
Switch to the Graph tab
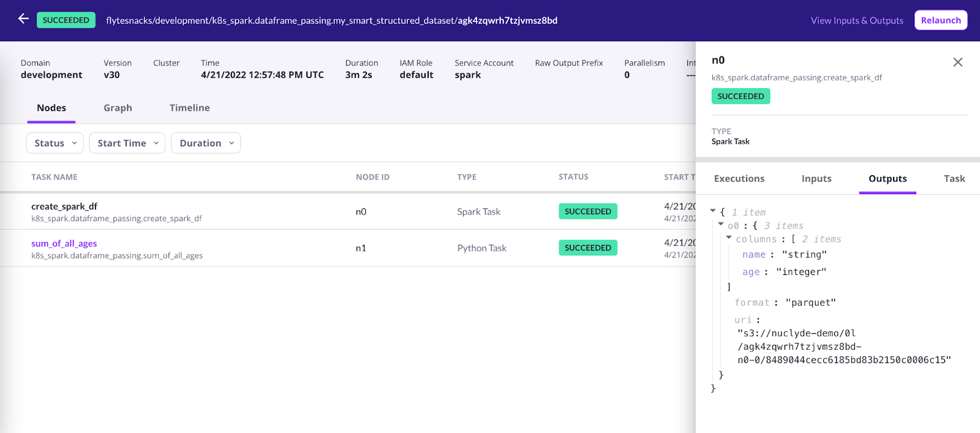pyautogui.click(x=118, y=108)
